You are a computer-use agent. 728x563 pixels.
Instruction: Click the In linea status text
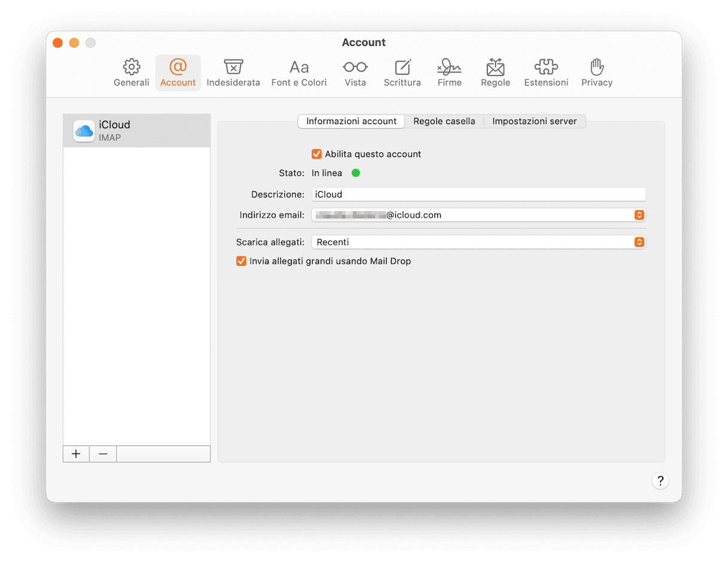[x=327, y=173]
